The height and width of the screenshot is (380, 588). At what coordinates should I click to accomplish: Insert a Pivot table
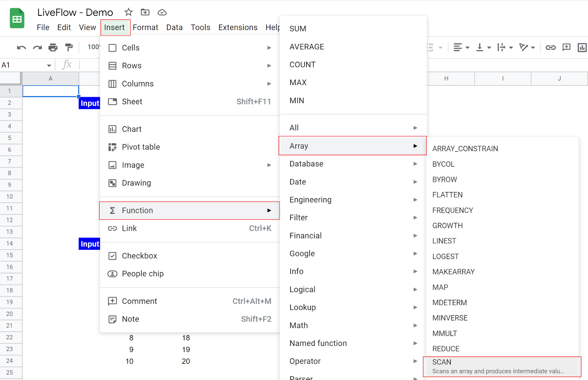click(190, 147)
